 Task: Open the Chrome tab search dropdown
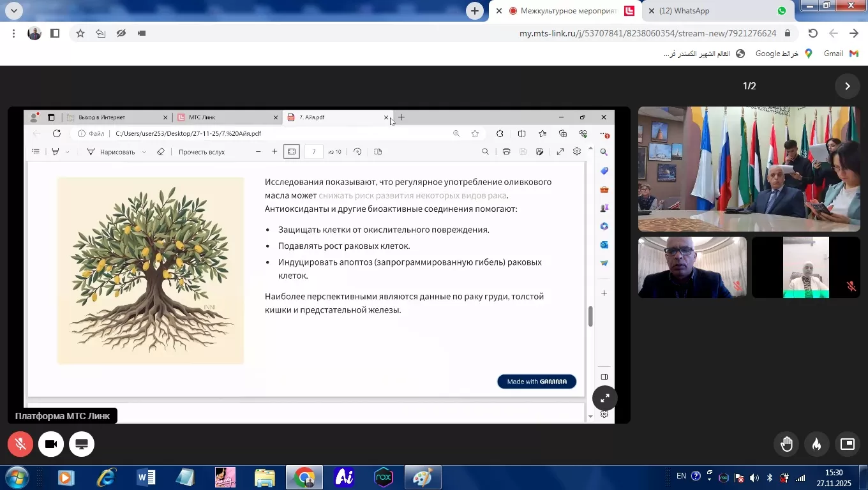(x=13, y=10)
